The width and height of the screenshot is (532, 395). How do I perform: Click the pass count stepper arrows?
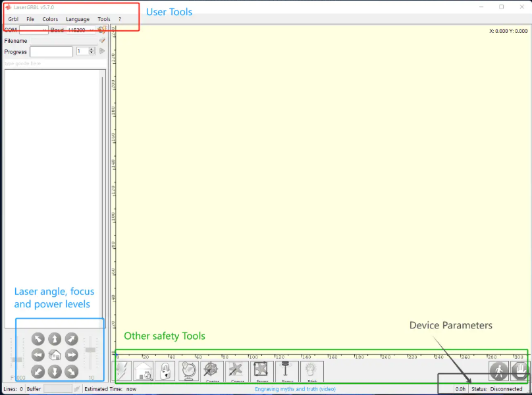click(x=92, y=51)
